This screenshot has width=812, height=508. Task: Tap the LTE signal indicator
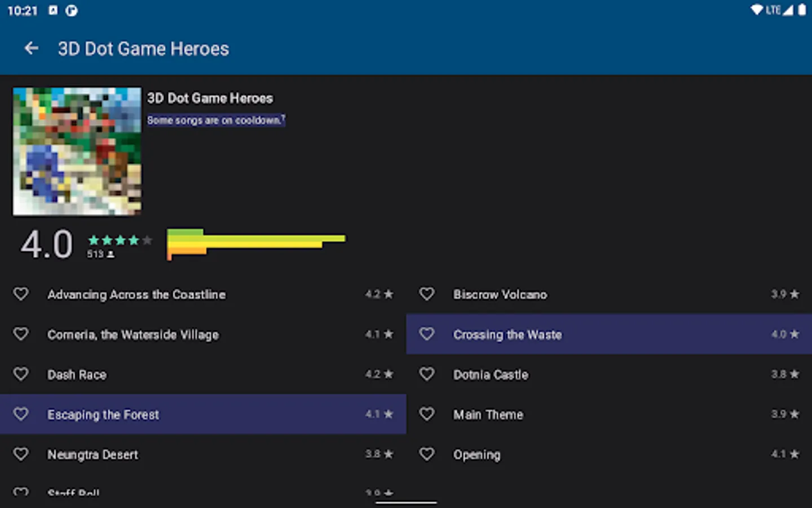(x=779, y=10)
